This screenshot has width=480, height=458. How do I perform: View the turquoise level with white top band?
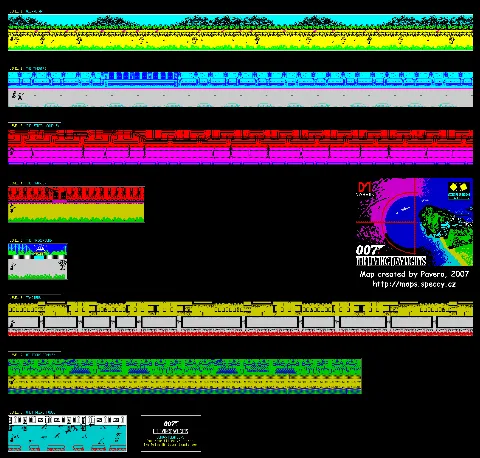click(x=67, y=433)
